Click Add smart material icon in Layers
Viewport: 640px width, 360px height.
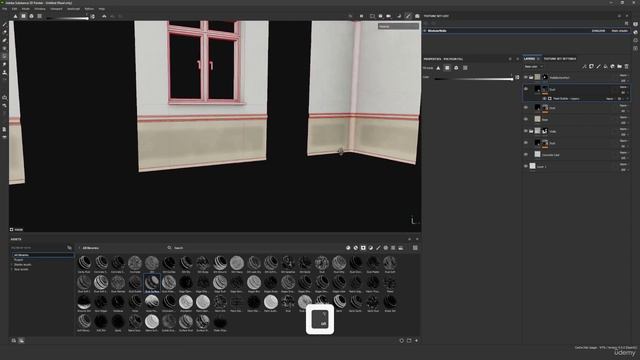tap(612, 66)
